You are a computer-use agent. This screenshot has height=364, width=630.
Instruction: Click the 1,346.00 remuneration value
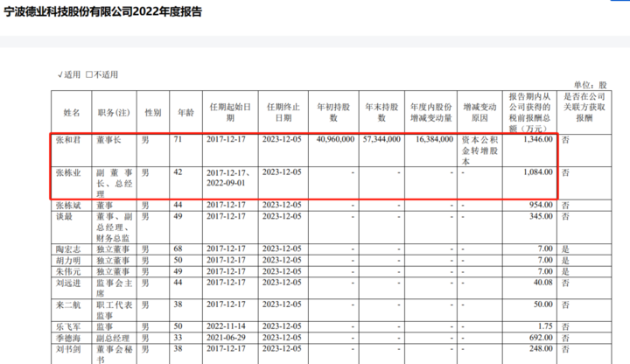point(538,139)
